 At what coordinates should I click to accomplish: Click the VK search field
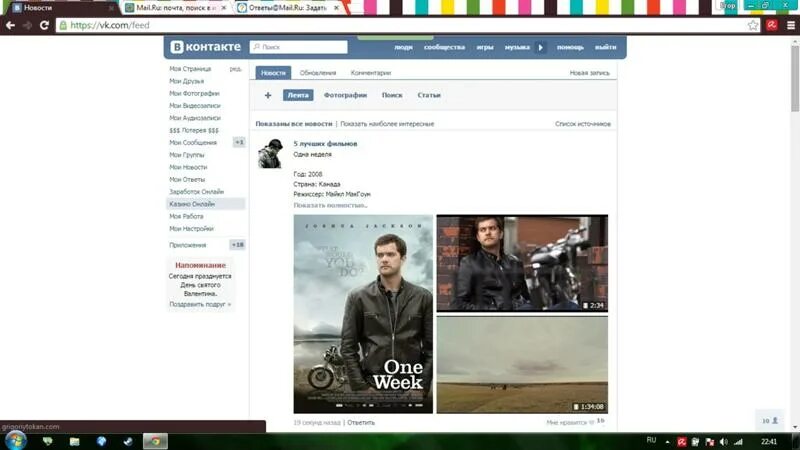coord(298,47)
